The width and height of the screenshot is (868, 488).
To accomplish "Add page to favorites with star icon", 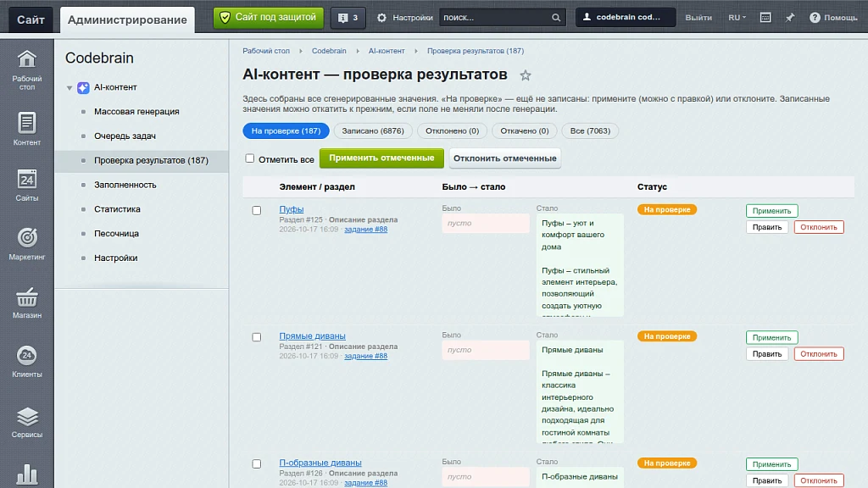I will click(526, 75).
